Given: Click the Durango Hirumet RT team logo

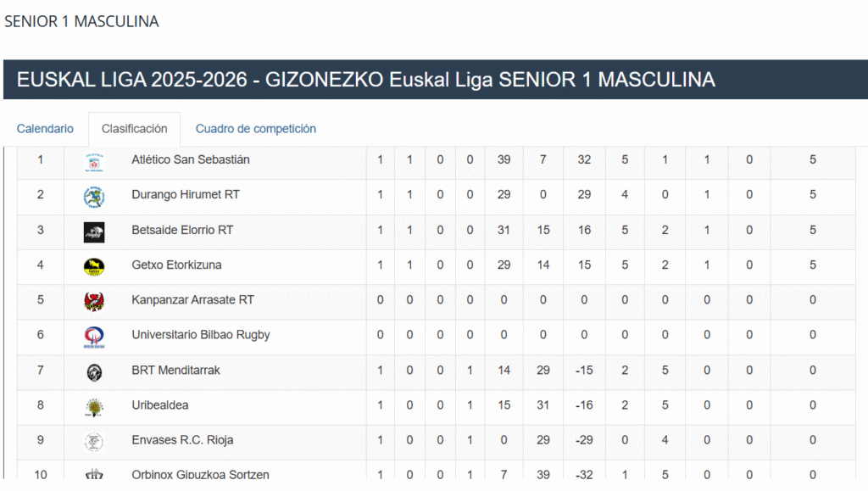Looking at the screenshot, I should click(x=94, y=196).
